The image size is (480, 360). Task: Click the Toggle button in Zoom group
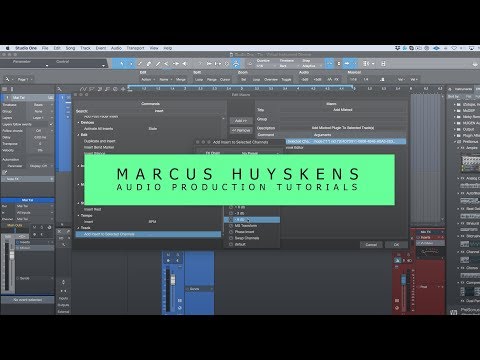click(x=286, y=80)
